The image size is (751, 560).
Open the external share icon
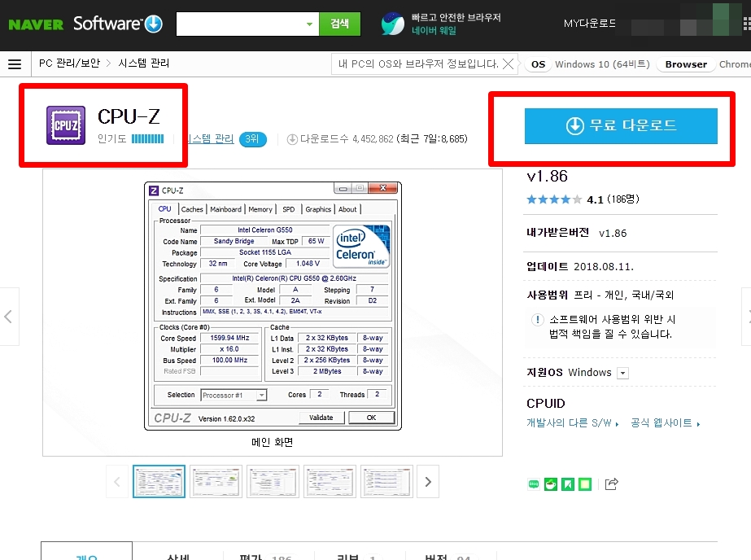click(612, 483)
